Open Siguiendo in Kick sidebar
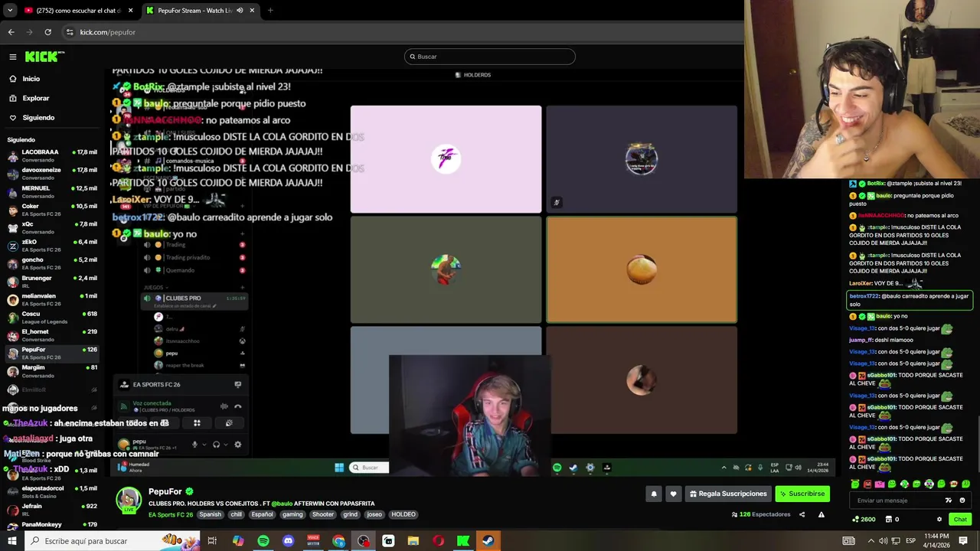The height and width of the screenshot is (551, 980). [38, 118]
